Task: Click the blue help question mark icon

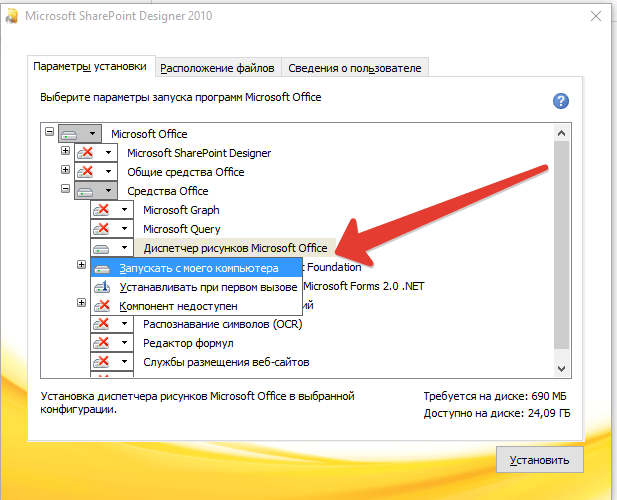Action: [x=560, y=101]
